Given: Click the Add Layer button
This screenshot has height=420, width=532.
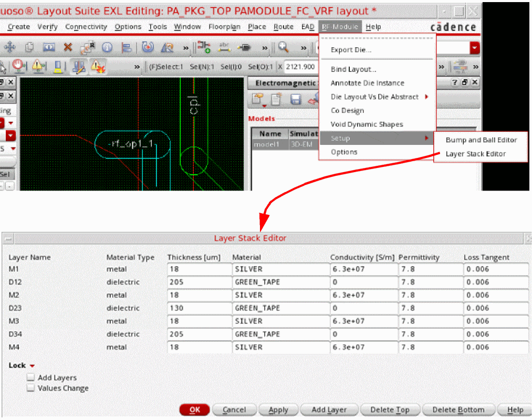Looking at the screenshot, I should coord(329,409).
